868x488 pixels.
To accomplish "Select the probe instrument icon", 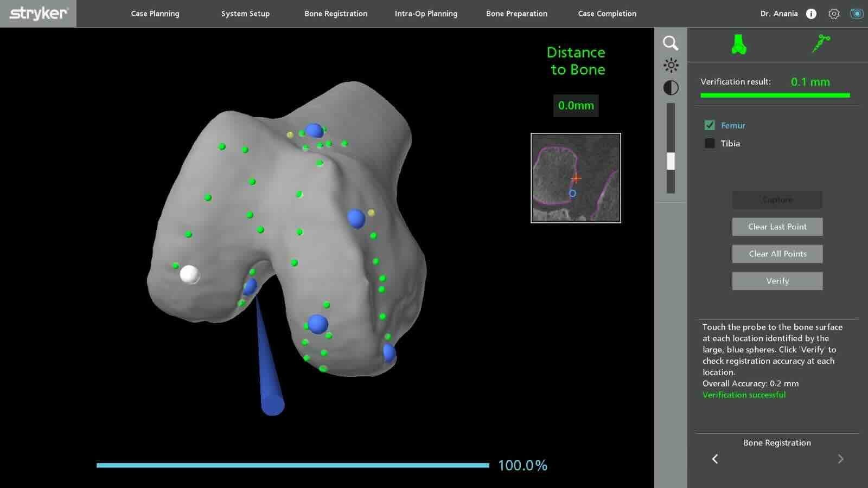I will pos(821,43).
